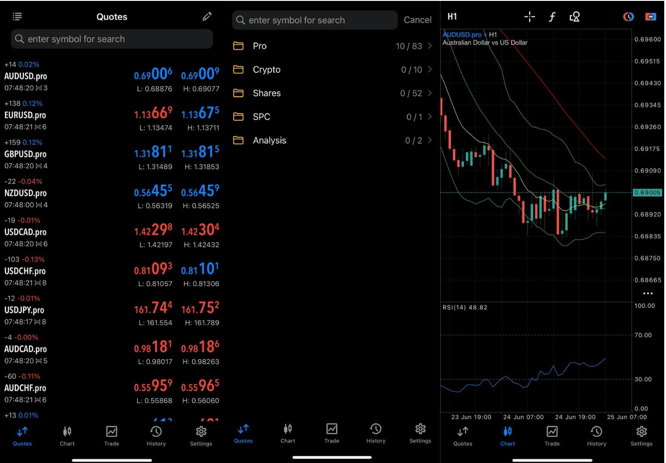This screenshot has height=463, width=666.
Task: Expand the Shares row chevron
Action: pyautogui.click(x=430, y=93)
